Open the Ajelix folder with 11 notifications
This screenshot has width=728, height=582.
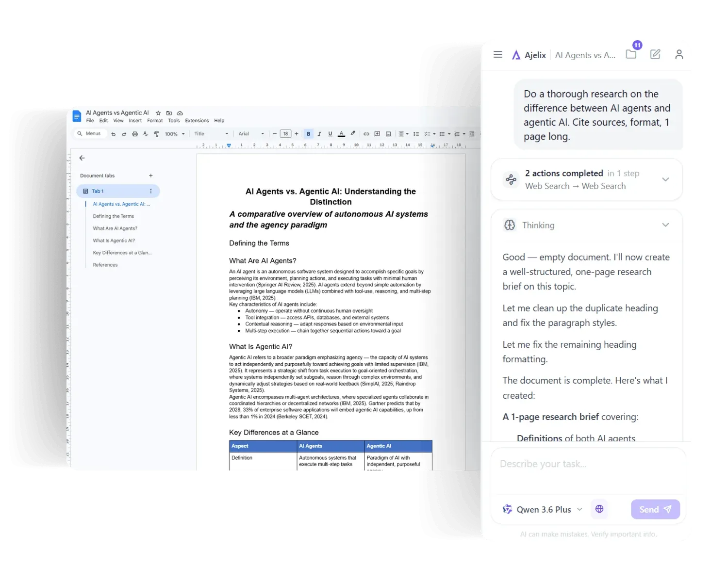pos(631,55)
